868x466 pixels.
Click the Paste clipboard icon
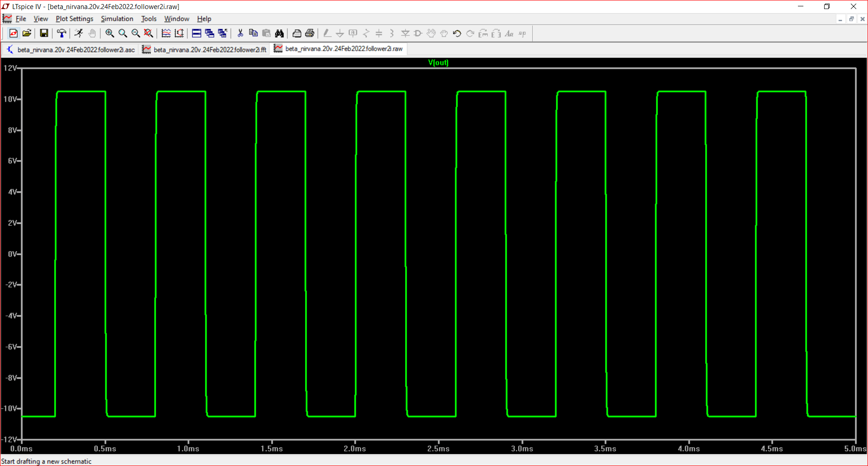266,33
